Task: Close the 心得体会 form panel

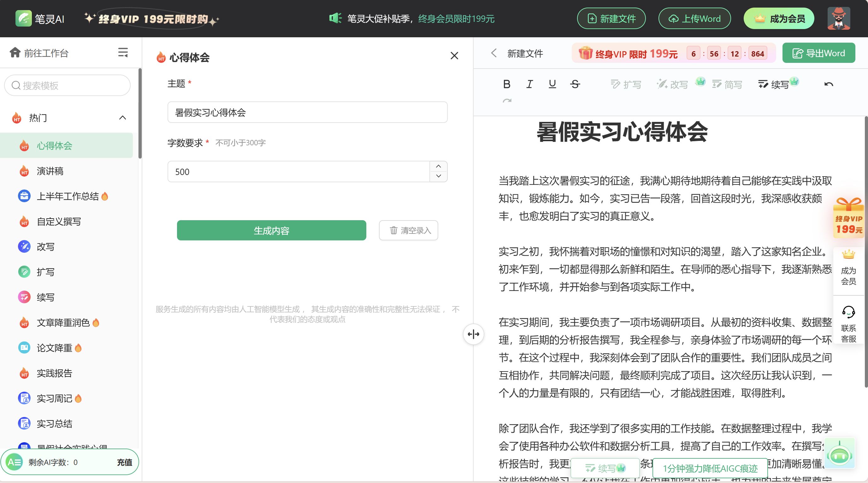Action: (x=454, y=56)
